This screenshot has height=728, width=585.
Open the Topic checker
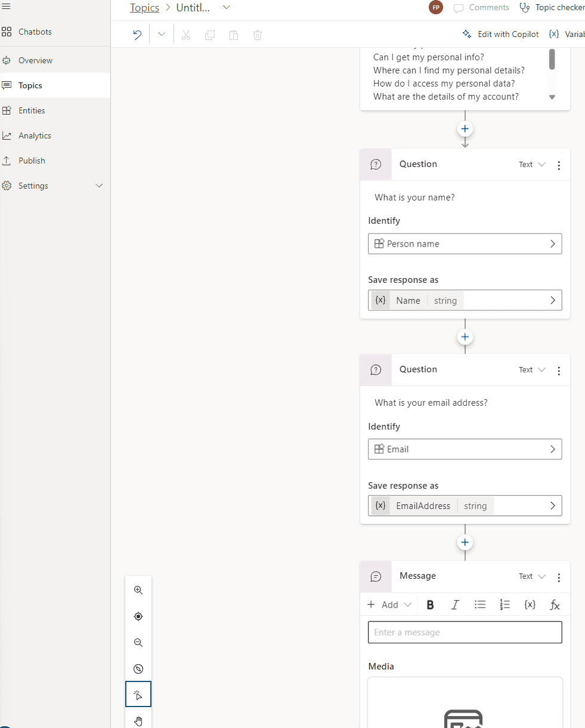coord(552,8)
